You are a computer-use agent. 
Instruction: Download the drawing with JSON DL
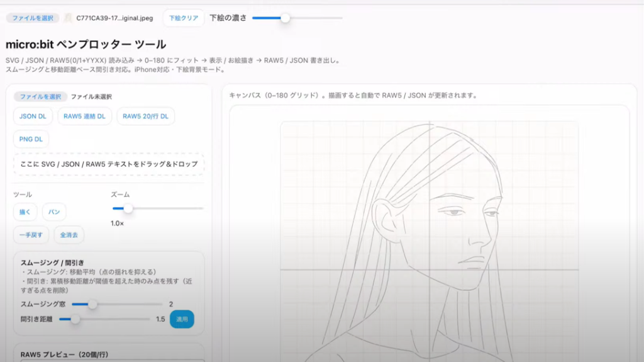coord(33,116)
